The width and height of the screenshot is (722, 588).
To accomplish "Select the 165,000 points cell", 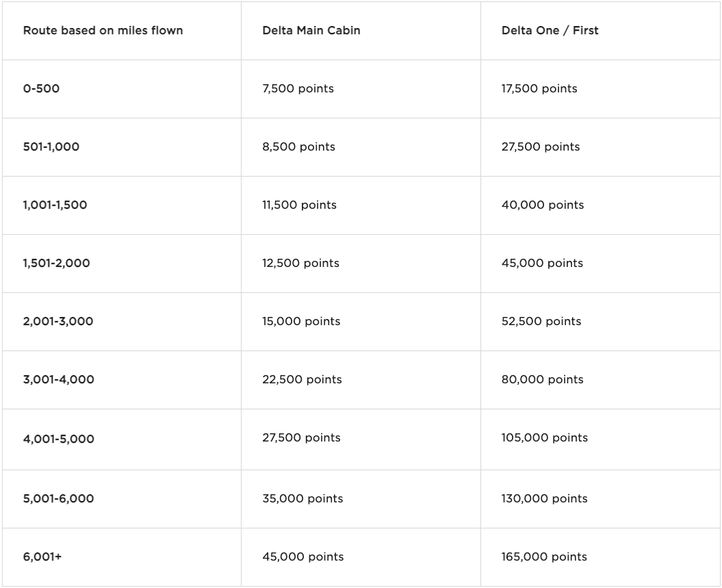I will pos(544,557).
